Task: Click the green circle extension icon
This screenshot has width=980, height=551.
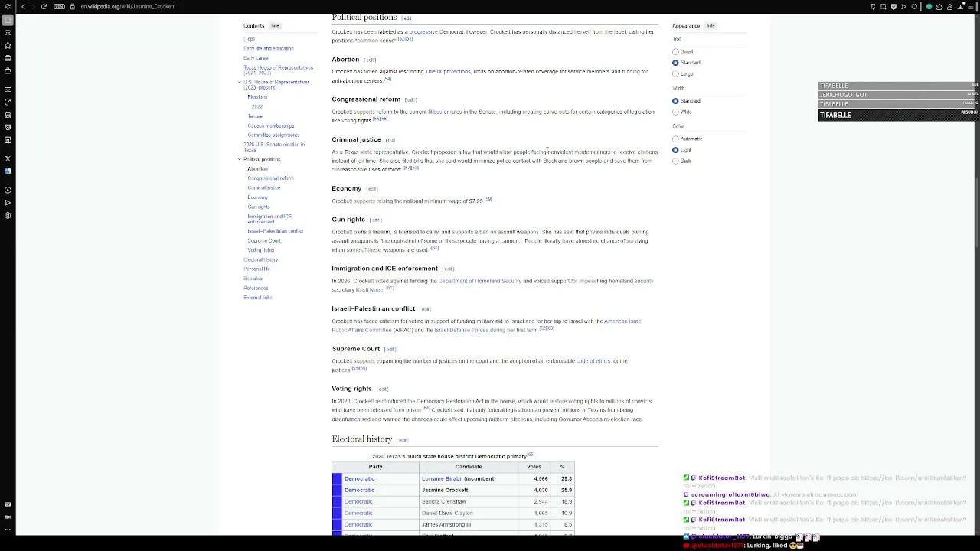Action: [929, 6]
